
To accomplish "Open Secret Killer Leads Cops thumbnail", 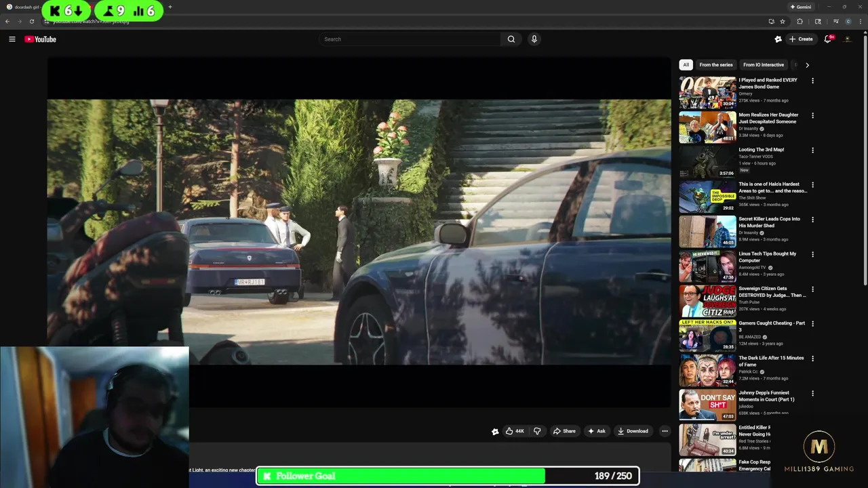I will click(x=707, y=232).
